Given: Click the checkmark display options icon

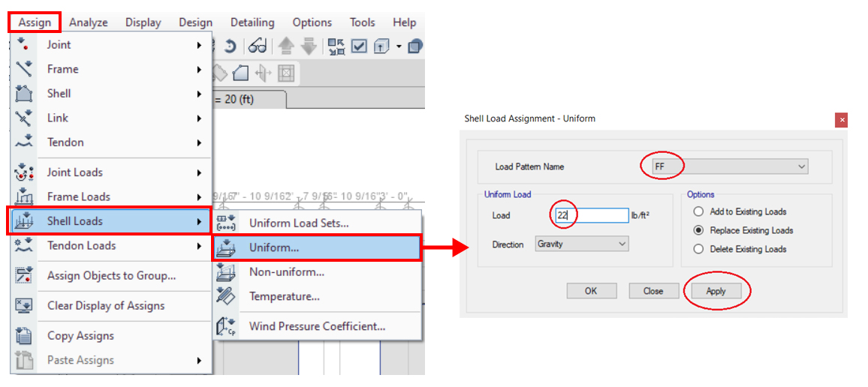Looking at the screenshot, I should click(359, 46).
